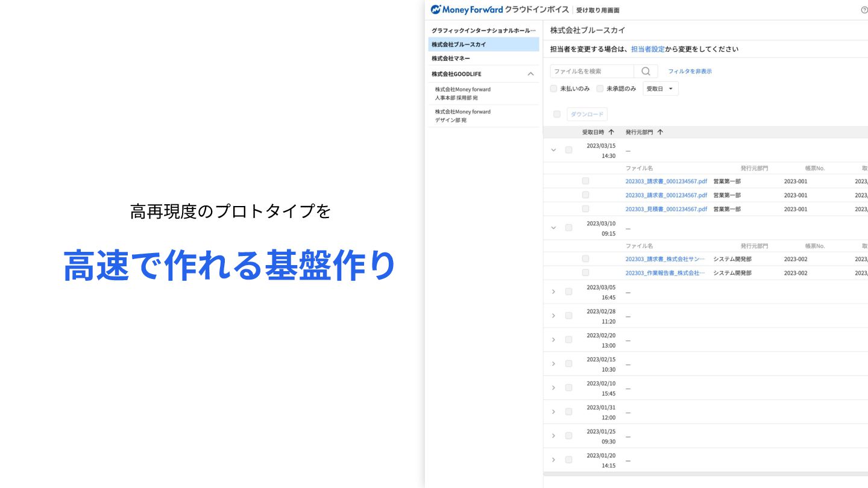Click the ダウンロード button
The height and width of the screenshot is (488, 868).
pyautogui.click(x=587, y=114)
